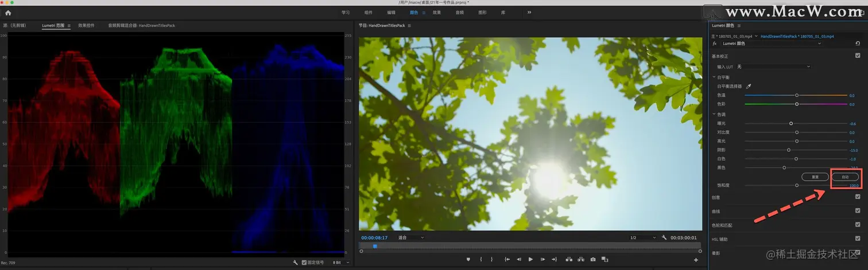Click the Lift edit icon
The image size is (868, 270).
point(569,260)
